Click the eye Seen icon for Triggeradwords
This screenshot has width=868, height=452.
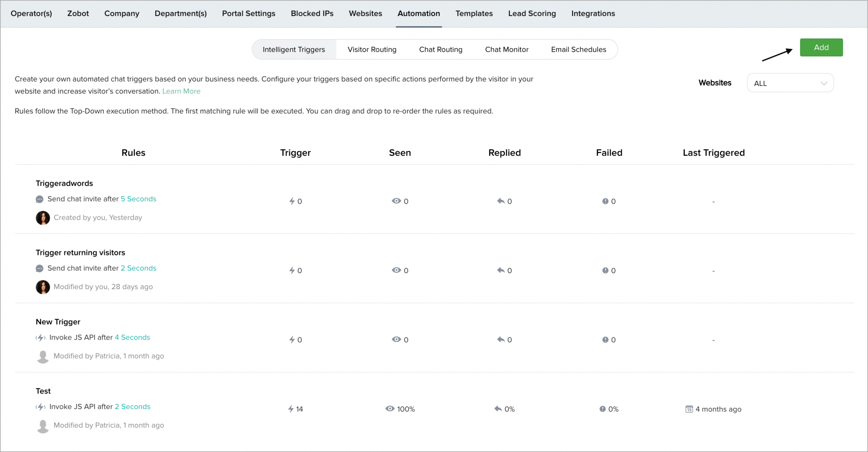tap(396, 201)
